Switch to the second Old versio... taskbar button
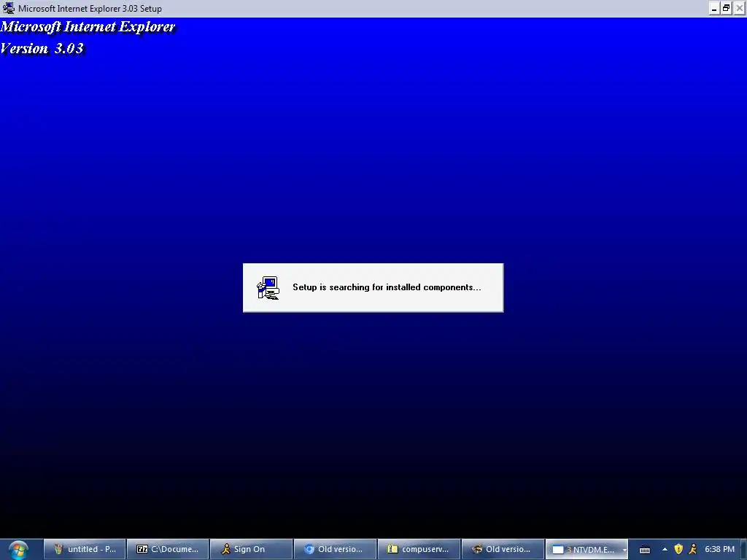This screenshot has height=560, width=747. (503, 549)
